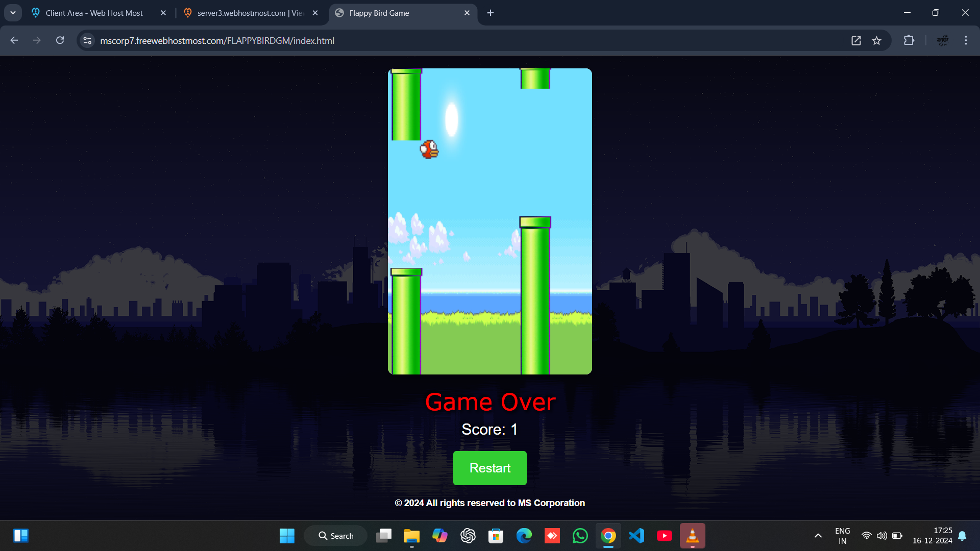The height and width of the screenshot is (551, 980).
Task: Minimize the Chrome window
Action: tap(907, 13)
